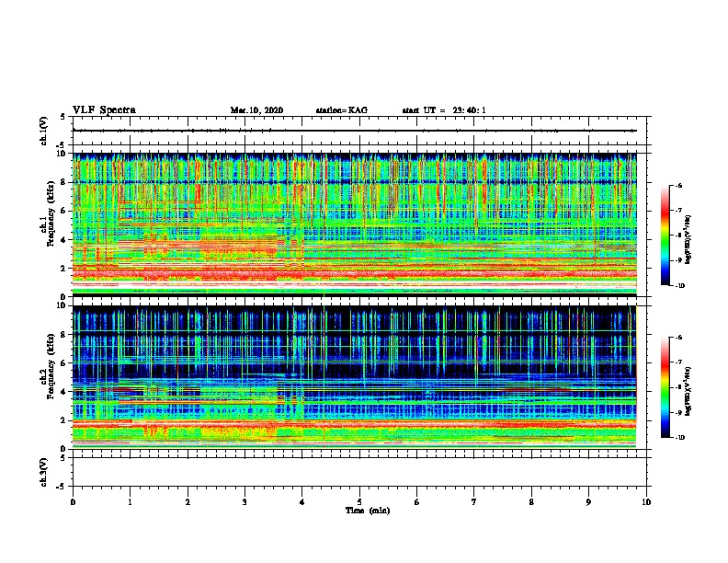The image size is (728, 563).
Task: Click time axis tick label "0"
Action: point(73,502)
